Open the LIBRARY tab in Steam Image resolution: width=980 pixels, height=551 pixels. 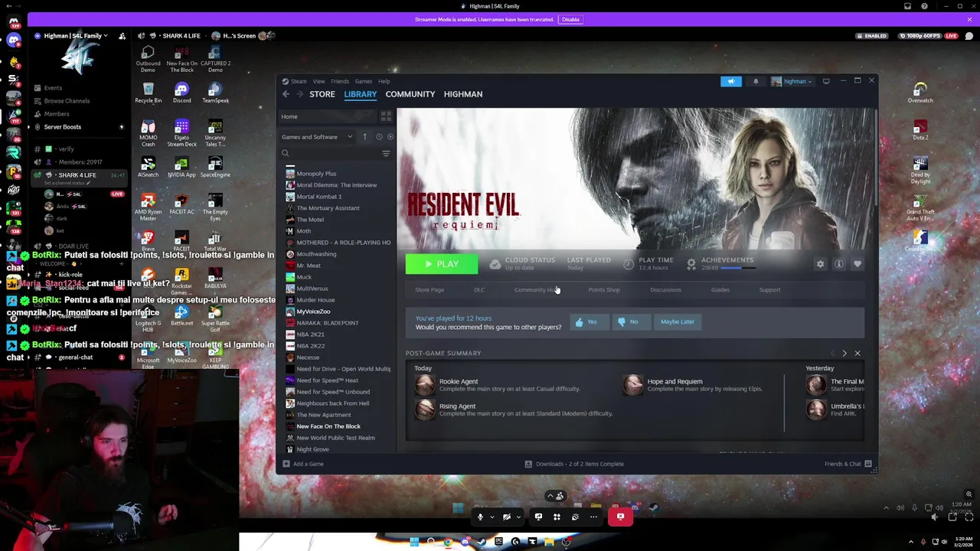click(360, 94)
